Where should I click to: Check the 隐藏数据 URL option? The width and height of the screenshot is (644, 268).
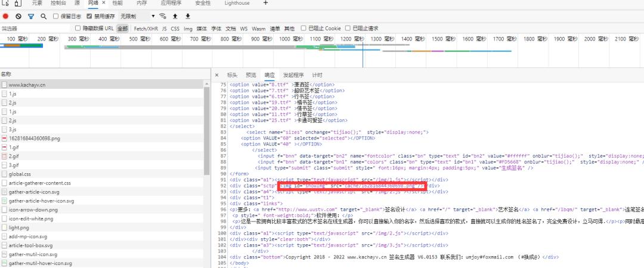78,29
